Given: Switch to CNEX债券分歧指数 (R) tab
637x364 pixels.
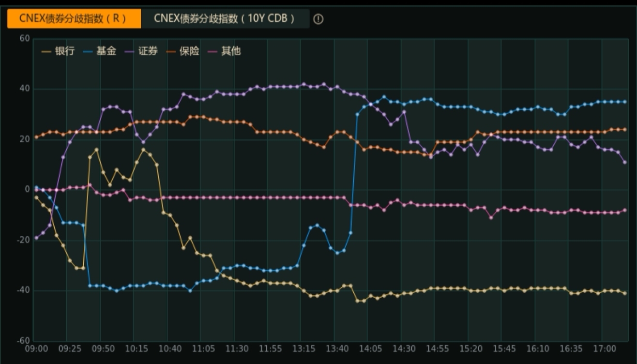Looking at the screenshot, I should 74,18.
